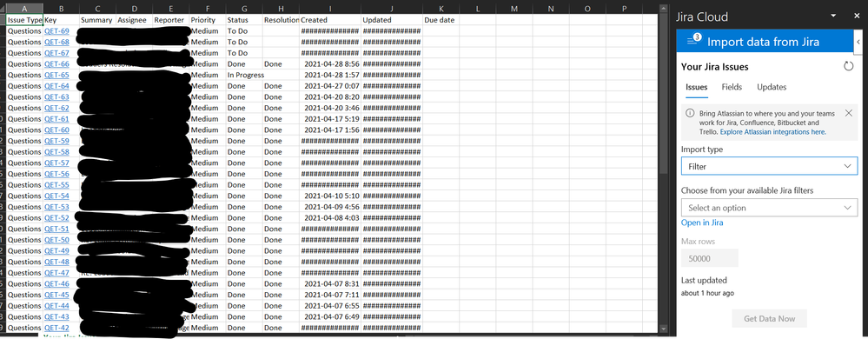
Task: Select the Issue Type header cell
Action: point(24,20)
